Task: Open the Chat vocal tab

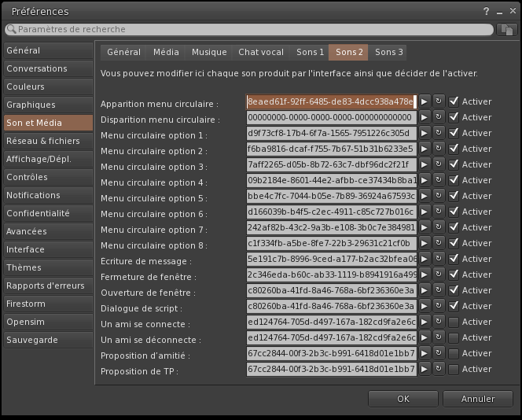Action: click(x=261, y=53)
